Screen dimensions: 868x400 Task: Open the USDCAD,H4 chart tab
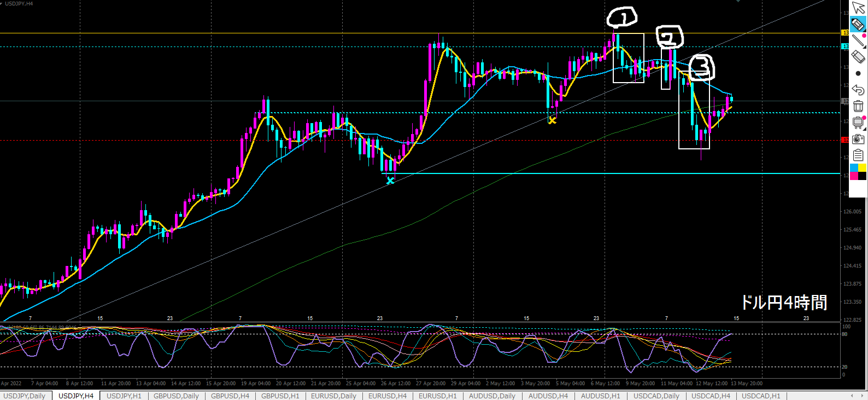[711, 396]
